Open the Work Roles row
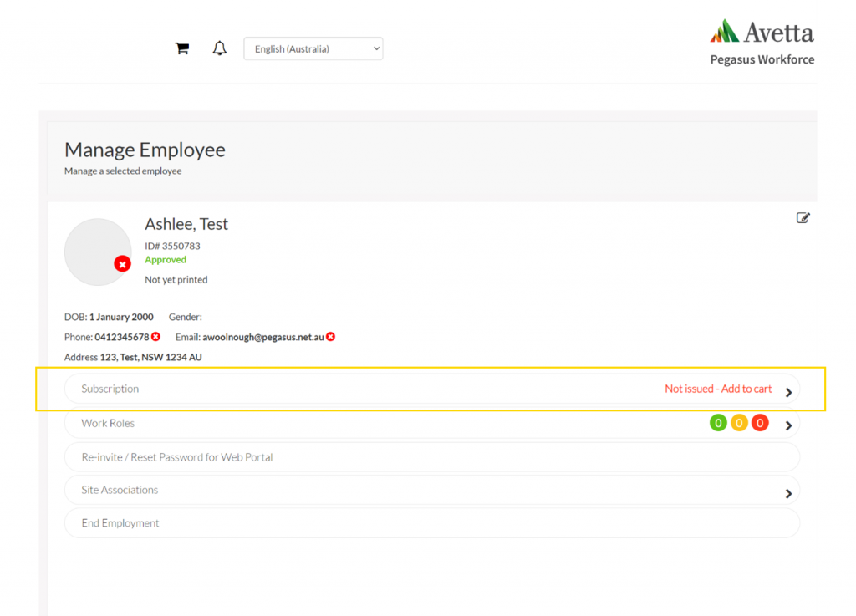 pyautogui.click(x=432, y=424)
